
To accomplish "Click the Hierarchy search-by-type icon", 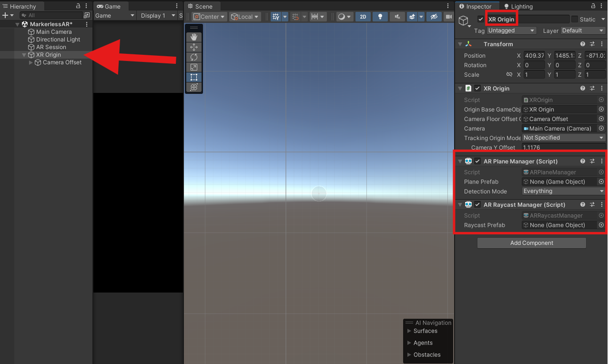I will 87,15.
